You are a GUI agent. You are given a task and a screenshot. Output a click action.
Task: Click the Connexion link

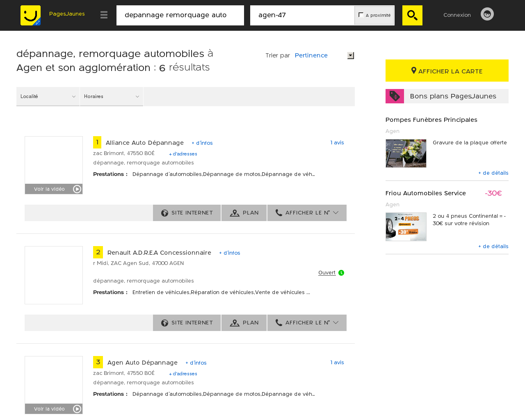pos(457,15)
